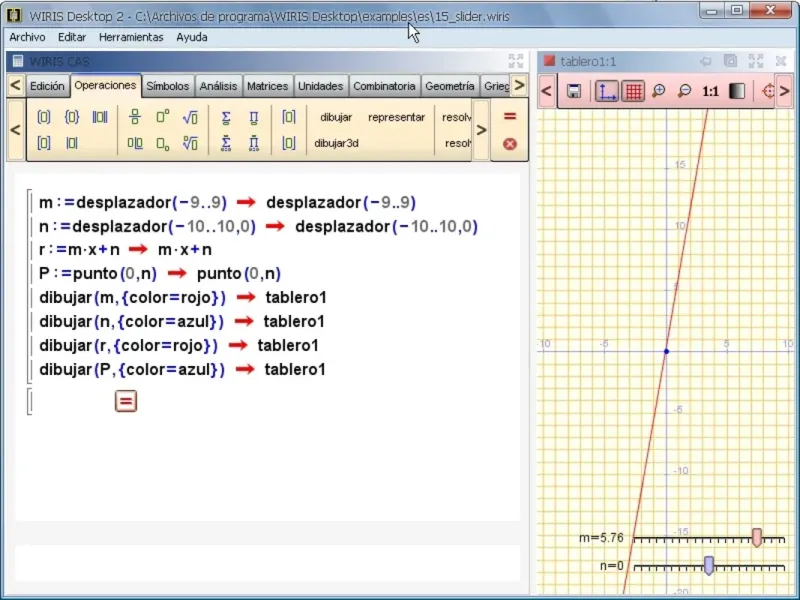
Task: Click the blue point at the origin
Action: [666, 352]
